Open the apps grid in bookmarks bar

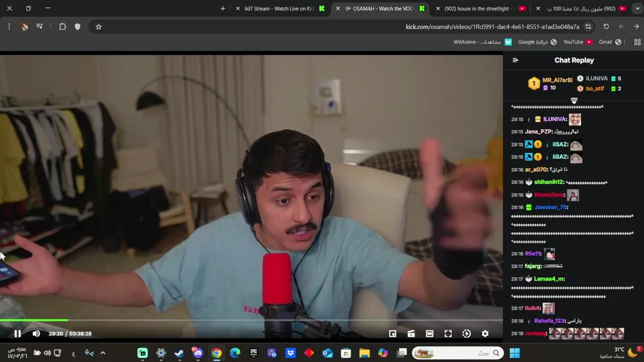click(x=637, y=42)
